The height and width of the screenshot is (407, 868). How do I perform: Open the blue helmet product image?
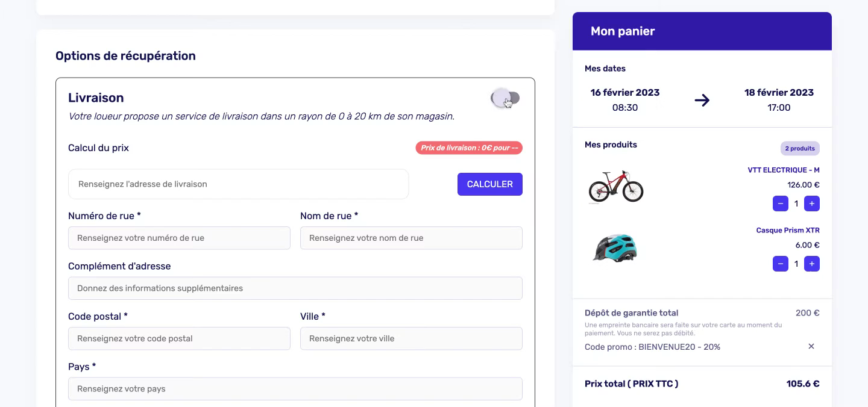[615, 247]
